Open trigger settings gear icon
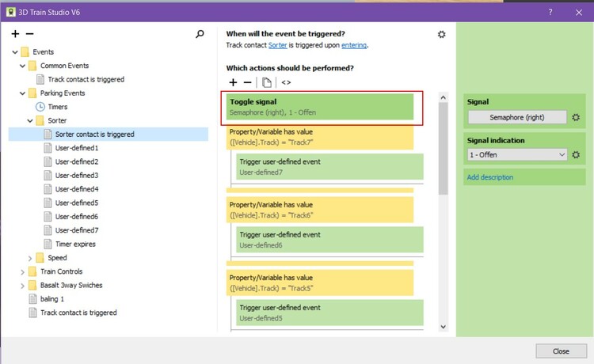This screenshot has height=364, width=594. click(442, 34)
